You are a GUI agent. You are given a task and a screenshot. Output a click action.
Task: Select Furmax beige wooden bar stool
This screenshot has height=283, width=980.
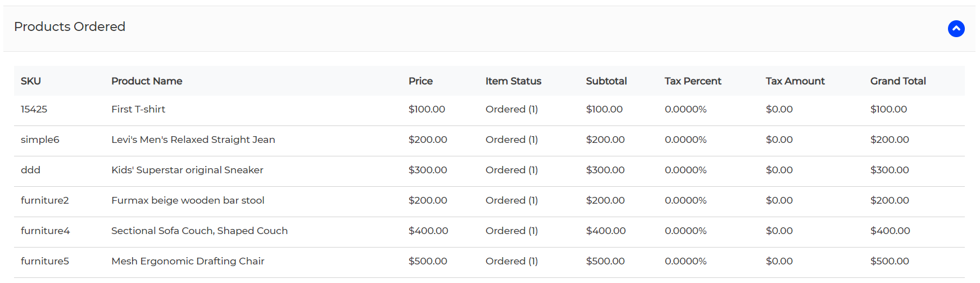tap(188, 200)
